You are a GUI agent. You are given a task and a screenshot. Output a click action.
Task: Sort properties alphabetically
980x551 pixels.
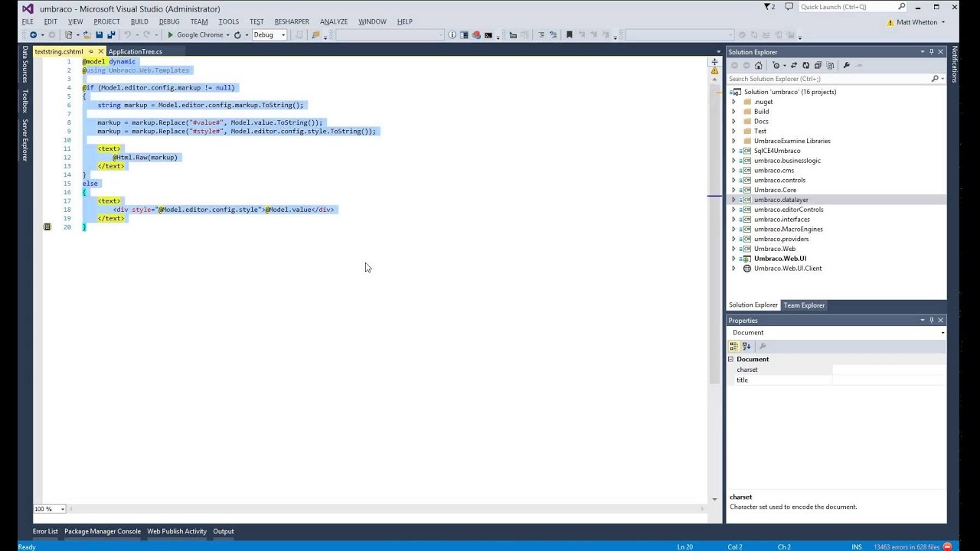[x=746, y=346]
